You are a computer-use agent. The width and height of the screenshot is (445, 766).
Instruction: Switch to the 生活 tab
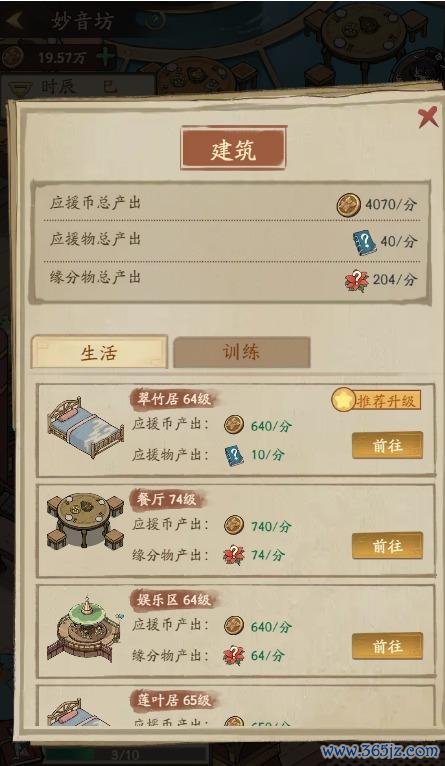pos(100,352)
